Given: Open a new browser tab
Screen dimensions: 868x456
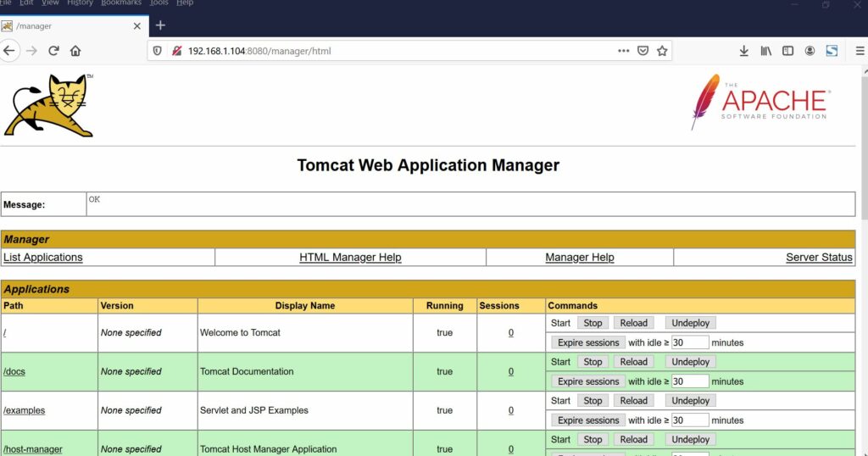Looking at the screenshot, I should (x=160, y=25).
